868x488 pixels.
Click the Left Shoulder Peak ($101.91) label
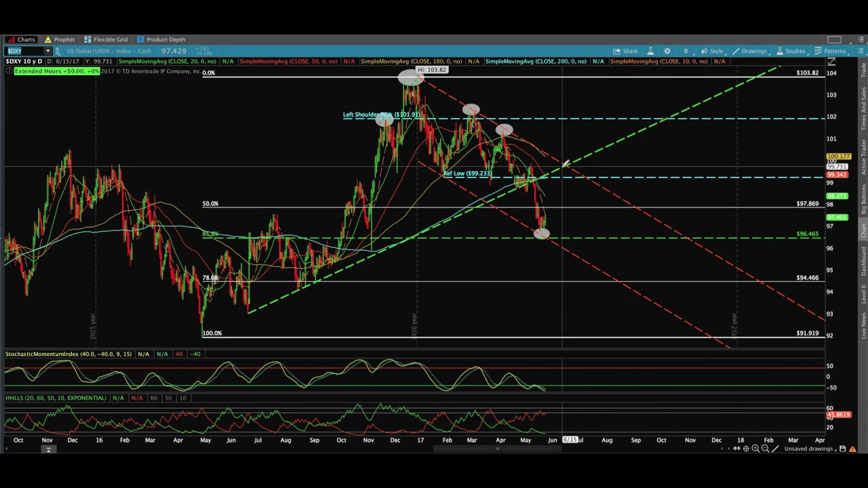coord(382,115)
